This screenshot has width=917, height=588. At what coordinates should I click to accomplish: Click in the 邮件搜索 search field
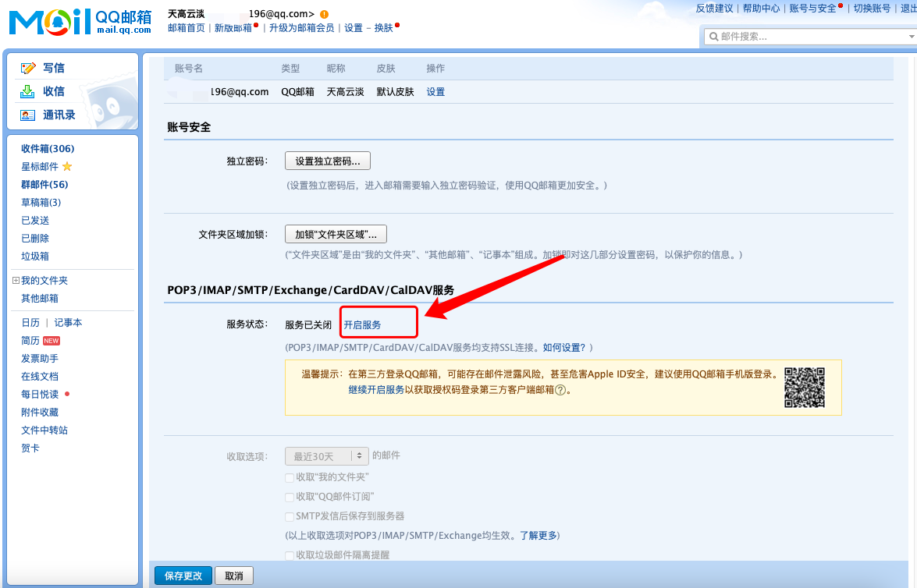coord(811,37)
